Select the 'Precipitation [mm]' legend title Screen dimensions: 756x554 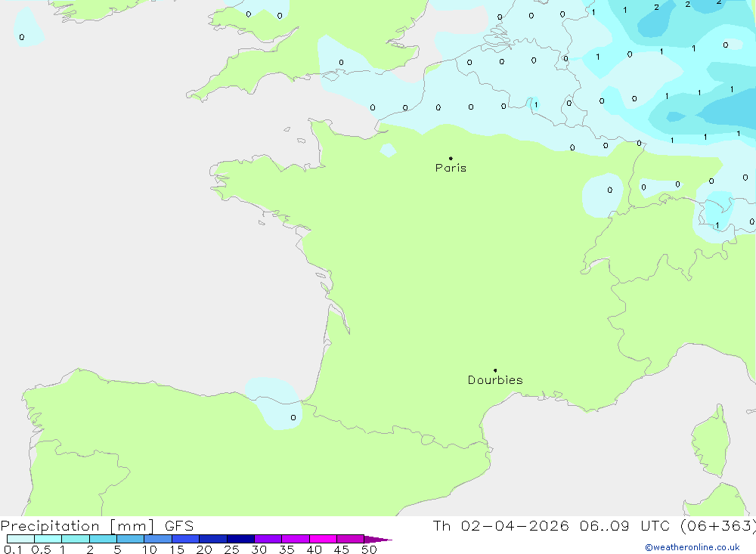(x=77, y=526)
